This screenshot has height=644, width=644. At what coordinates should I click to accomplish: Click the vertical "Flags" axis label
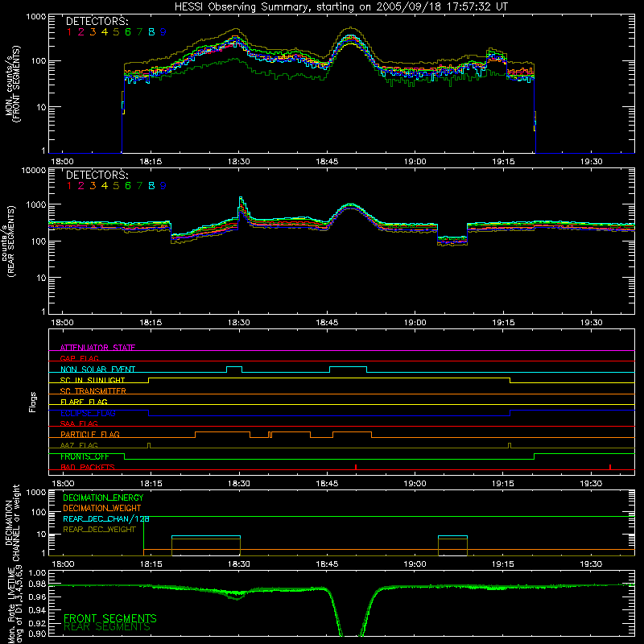pyautogui.click(x=33, y=402)
